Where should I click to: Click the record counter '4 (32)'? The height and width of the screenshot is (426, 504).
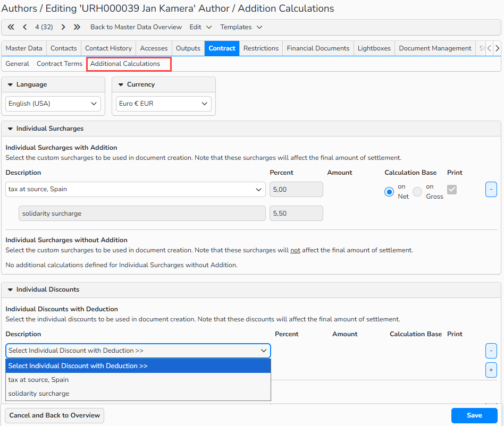point(44,27)
